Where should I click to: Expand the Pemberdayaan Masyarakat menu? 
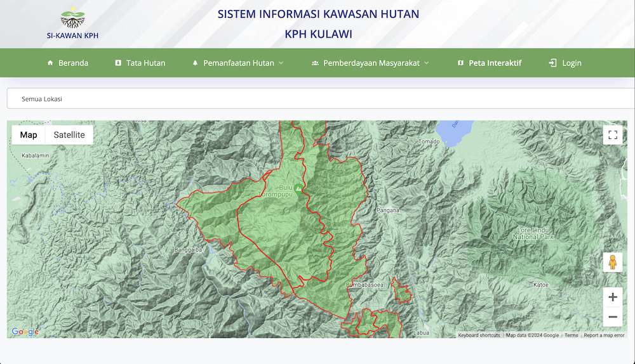(371, 63)
